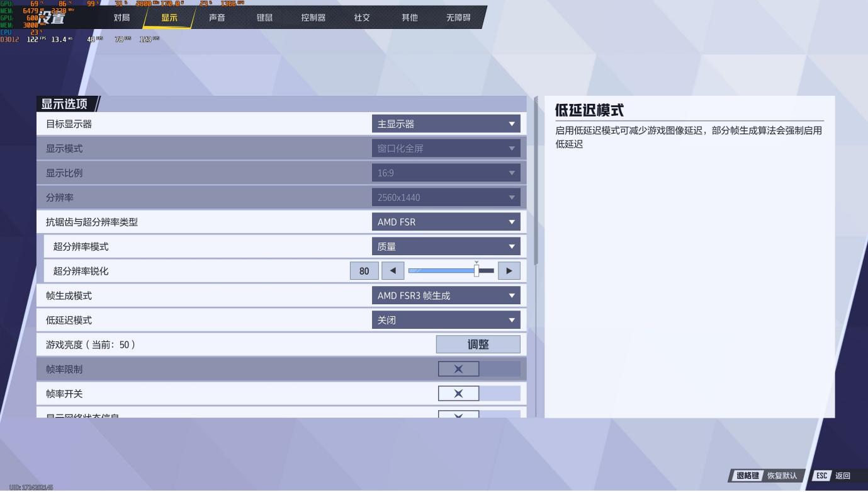
Task: Click the 超分辨率锐化 slider handle
Action: click(x=476, y=271)
